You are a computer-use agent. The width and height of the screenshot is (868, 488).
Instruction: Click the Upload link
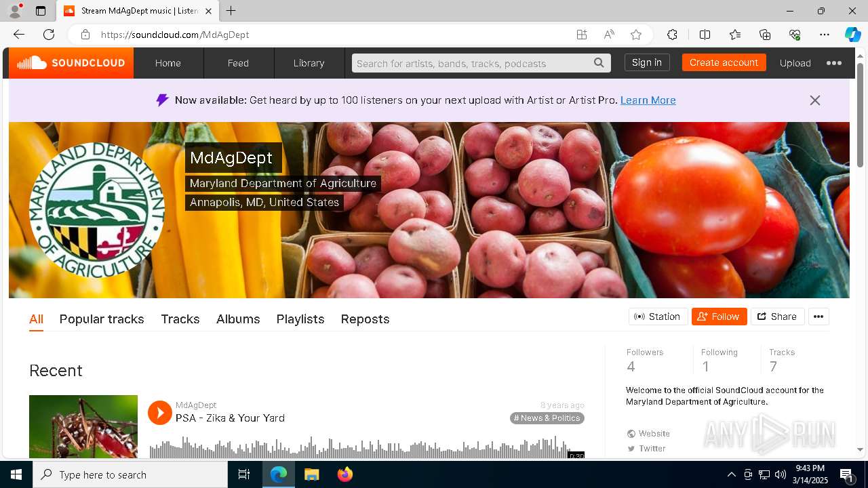(x=795, y=63)
